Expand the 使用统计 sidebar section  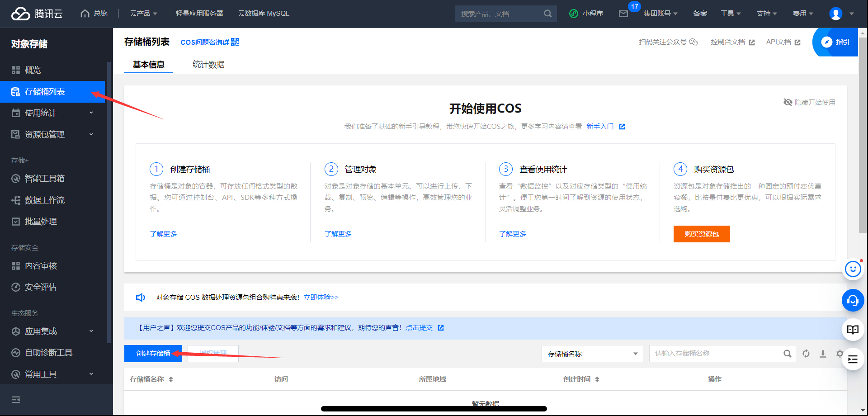[50, 113]
